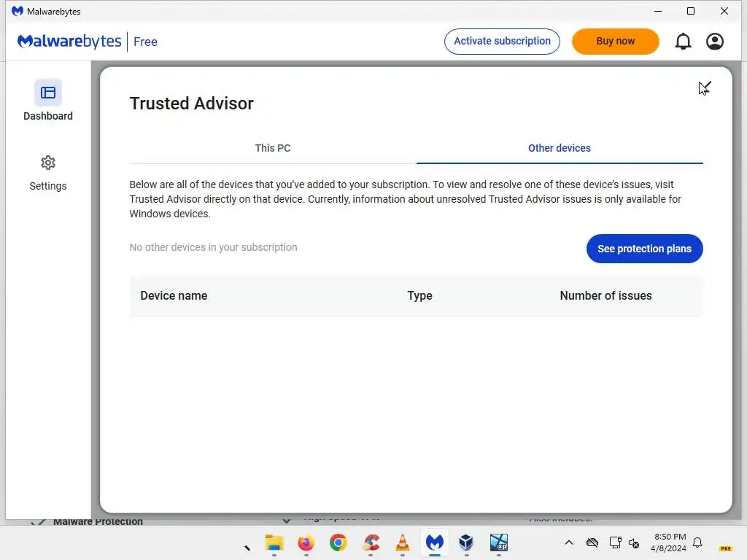Click the Free edition label in the header
747x560 pixels.
point(145,42)
